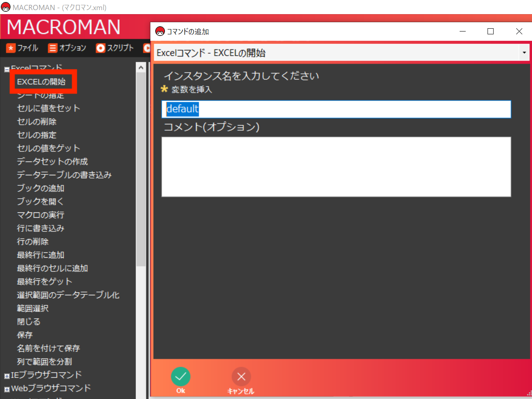Click the Macroman icon in dialog title
532x399 pixels.
[160, 31]
